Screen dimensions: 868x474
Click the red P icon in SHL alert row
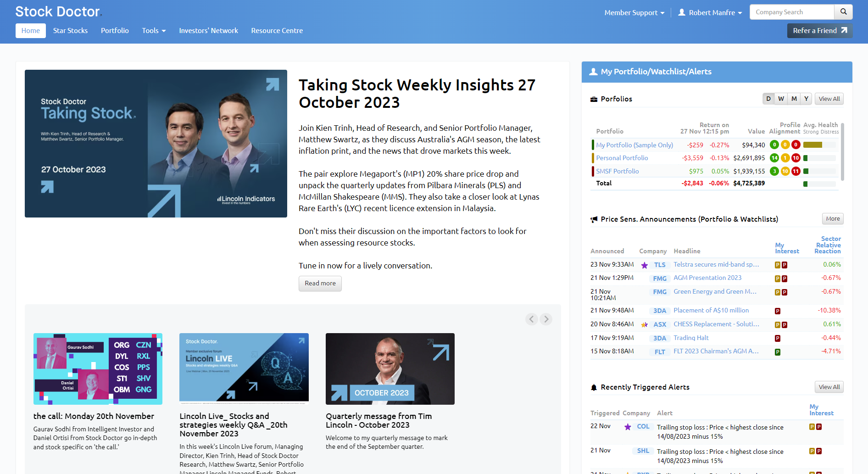click(x=819, y=451)
